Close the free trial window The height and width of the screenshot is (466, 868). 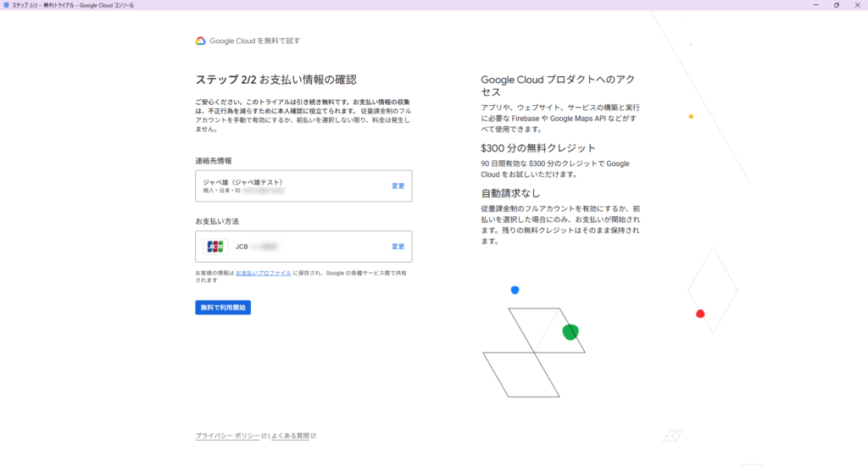pyautogui.click(x=858, y=5)
